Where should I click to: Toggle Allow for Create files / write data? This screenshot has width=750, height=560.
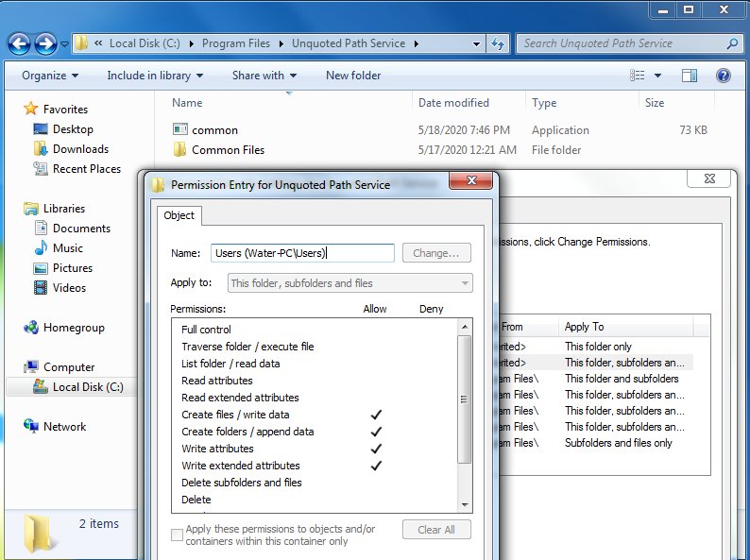376,415
